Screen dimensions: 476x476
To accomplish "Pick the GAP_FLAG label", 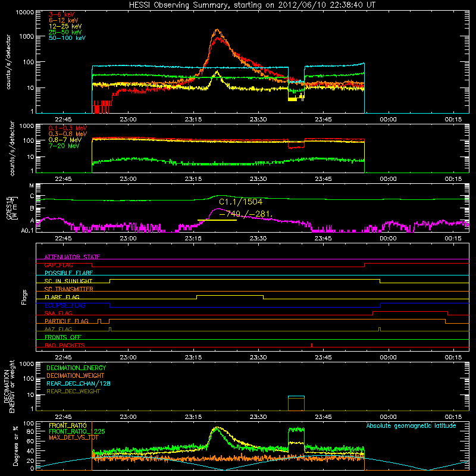I will (58, 265).
